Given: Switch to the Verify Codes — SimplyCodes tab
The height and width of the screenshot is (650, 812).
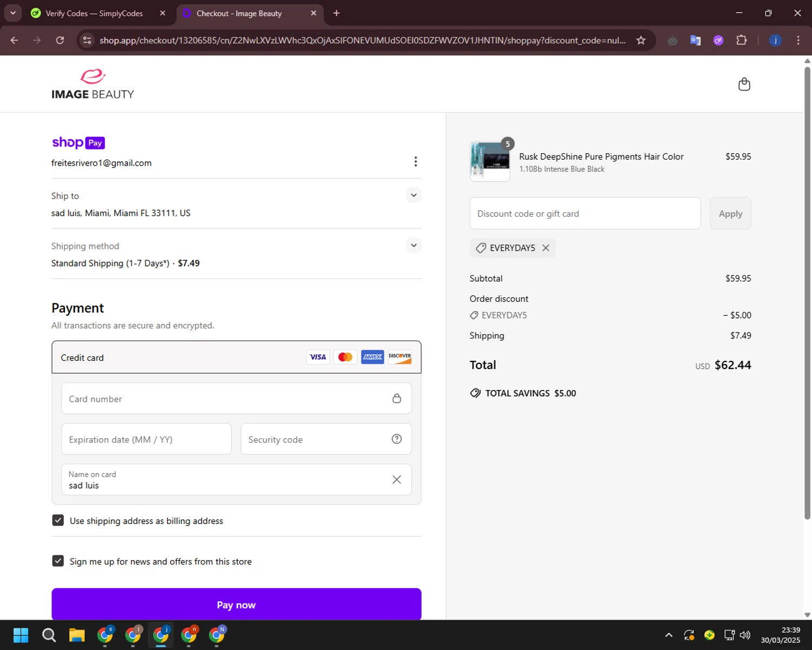Looking at the screenshot, I should click(94, 13).
